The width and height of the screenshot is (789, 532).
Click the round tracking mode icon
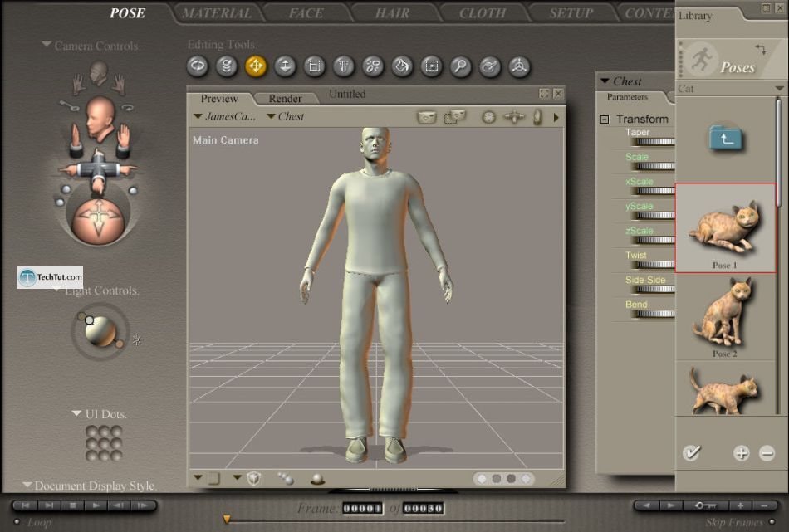(488, 118)
